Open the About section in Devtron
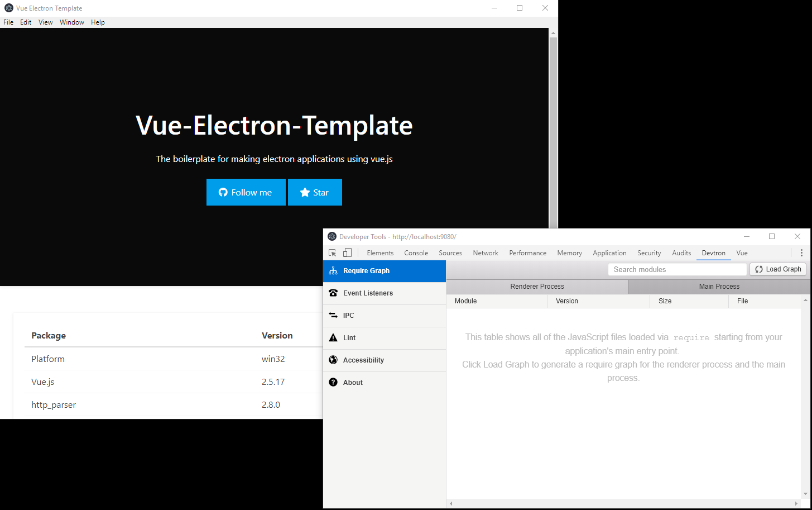812x510 pixels. coord(385,383)
